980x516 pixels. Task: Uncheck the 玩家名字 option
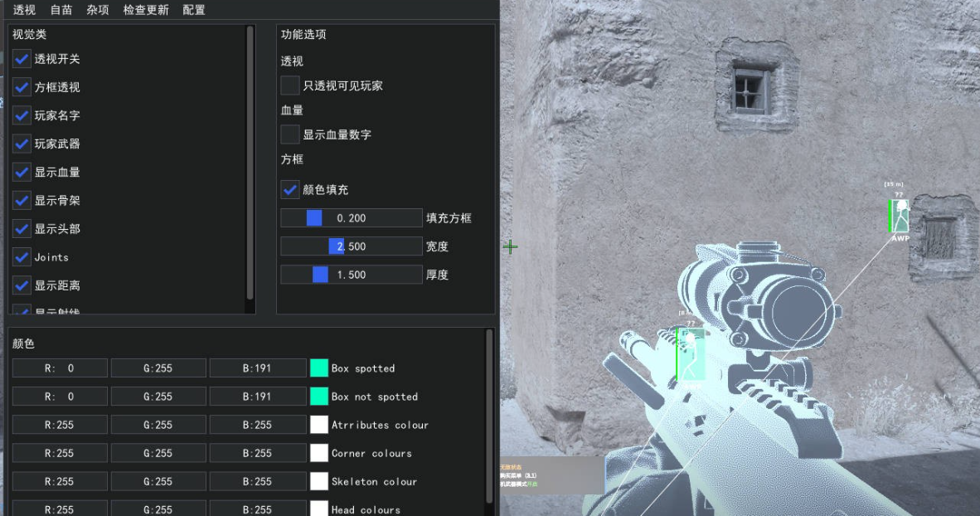coord(22,115)
